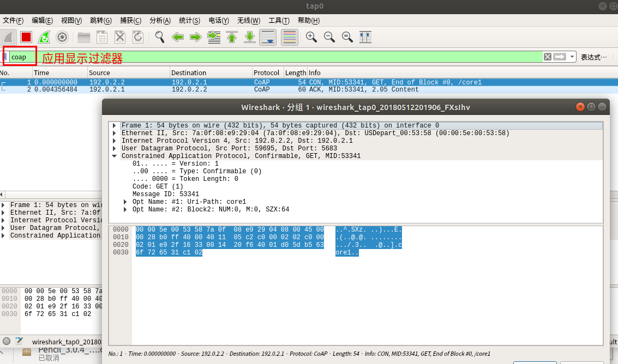618x364 pixels.
Task: Go back with left green arrow
Action: (x=178, y=37)
